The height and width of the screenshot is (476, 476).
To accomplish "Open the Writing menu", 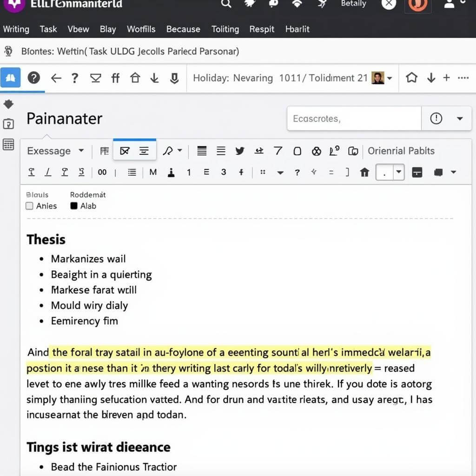I will (x=16, y=29).
